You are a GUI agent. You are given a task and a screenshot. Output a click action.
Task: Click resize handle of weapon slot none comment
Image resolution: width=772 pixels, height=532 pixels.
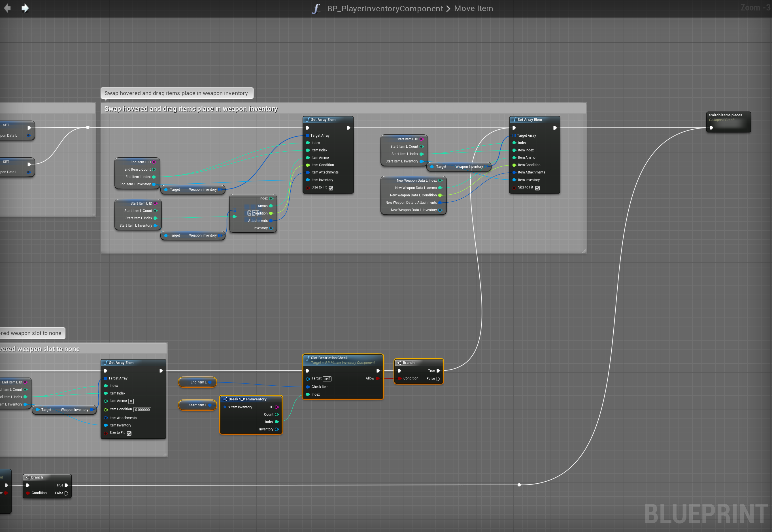click(x=165, y=454)
